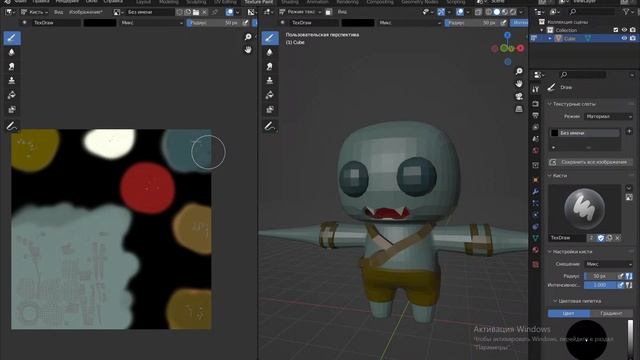Click the blue Z axis on the navigation gizmo
The height and width of the screenshot is (360, 640).
(507, 36)
